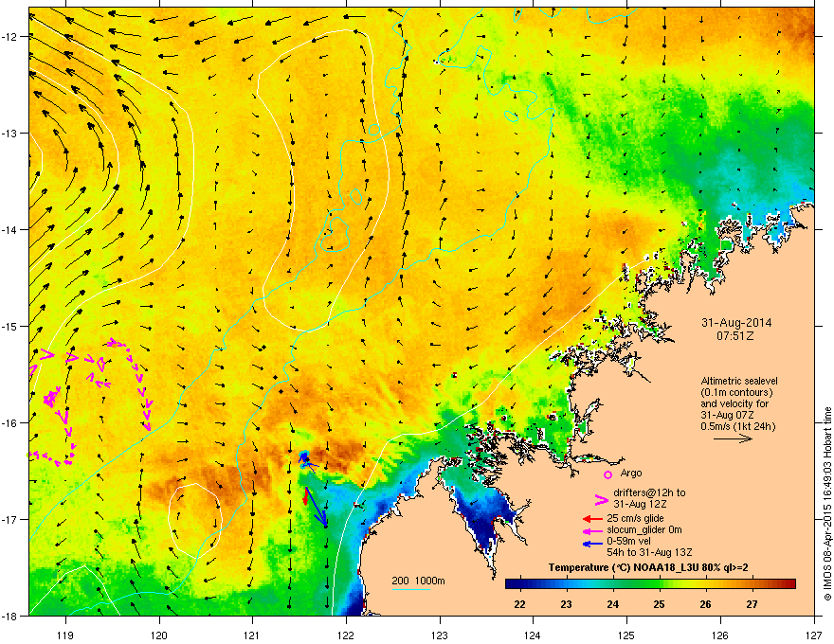Click the 'Temperature (°C) NOAA18_L3U' colorbar title
This screenshot has width=834, height=644.
[x=648, y=568]
